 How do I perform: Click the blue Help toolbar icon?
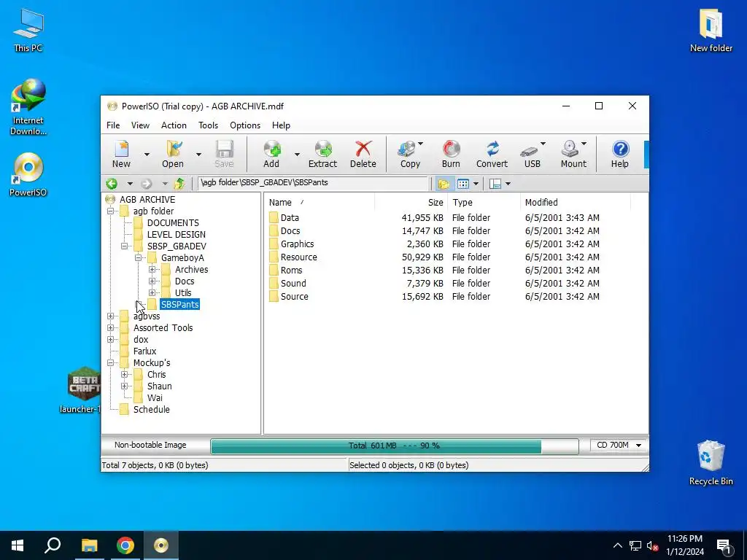620,154
